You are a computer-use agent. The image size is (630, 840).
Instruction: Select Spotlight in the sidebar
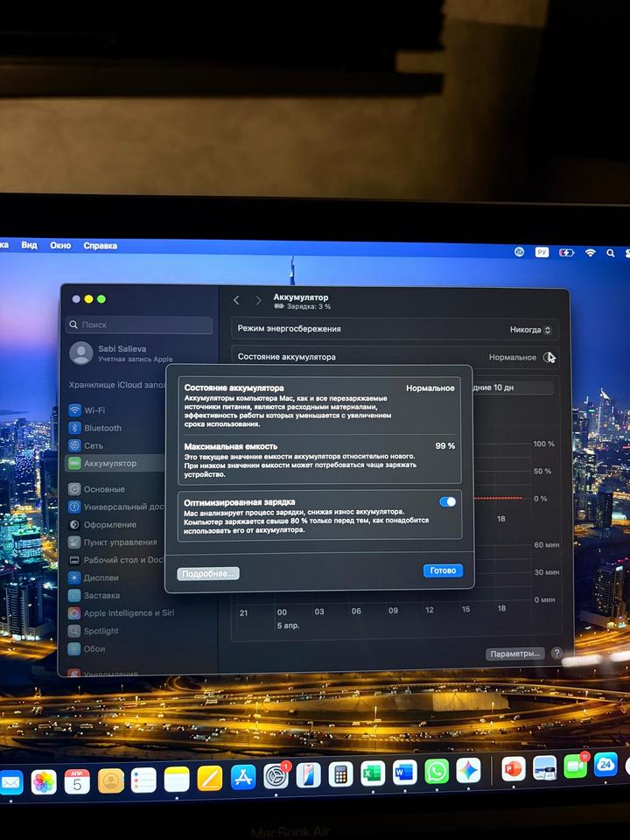101,631
